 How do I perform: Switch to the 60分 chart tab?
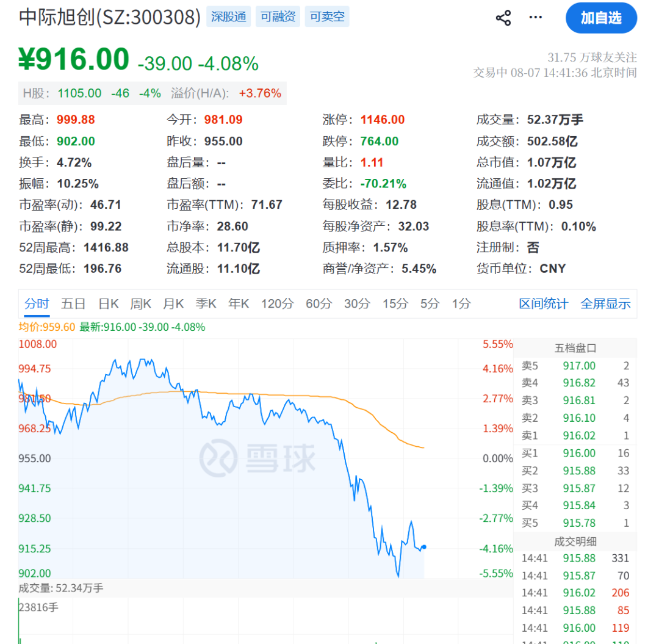pos(319,303)
